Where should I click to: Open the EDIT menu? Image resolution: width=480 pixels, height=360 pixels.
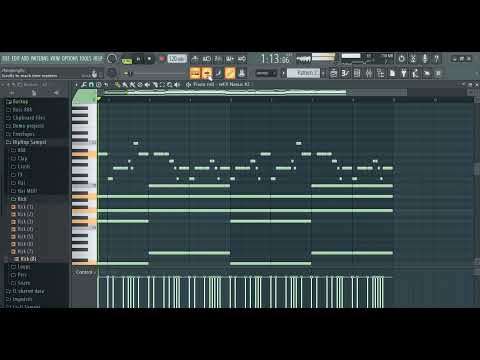pos(15,59)
